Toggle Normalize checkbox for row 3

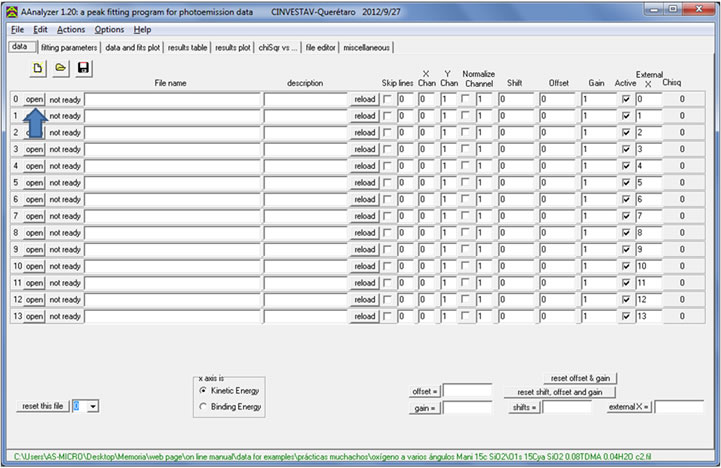point(466,150)
